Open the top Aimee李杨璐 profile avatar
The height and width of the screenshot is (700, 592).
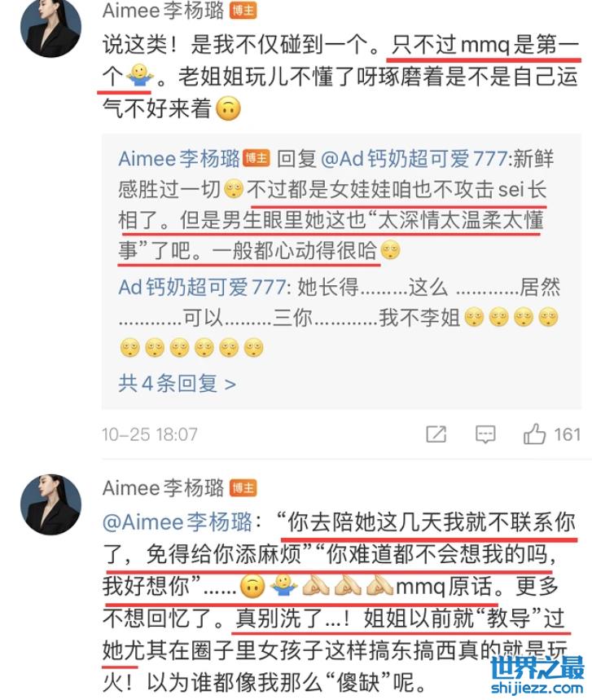50,27
